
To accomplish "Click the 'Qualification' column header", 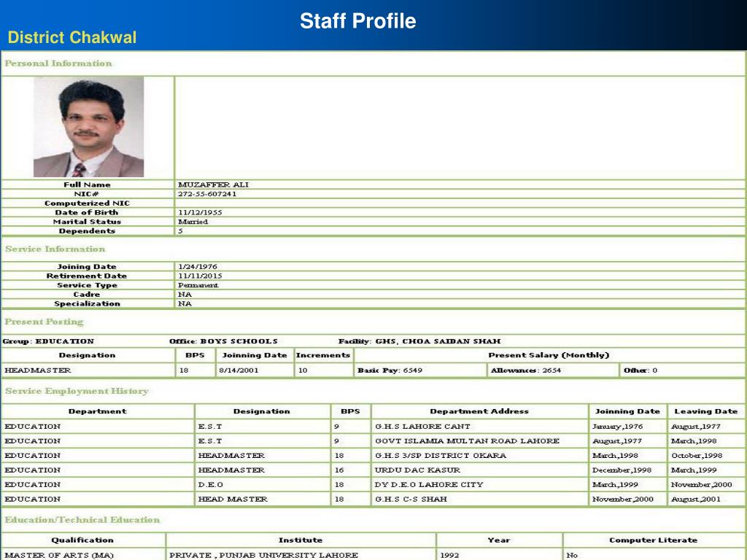I will [x=82, y=540].
